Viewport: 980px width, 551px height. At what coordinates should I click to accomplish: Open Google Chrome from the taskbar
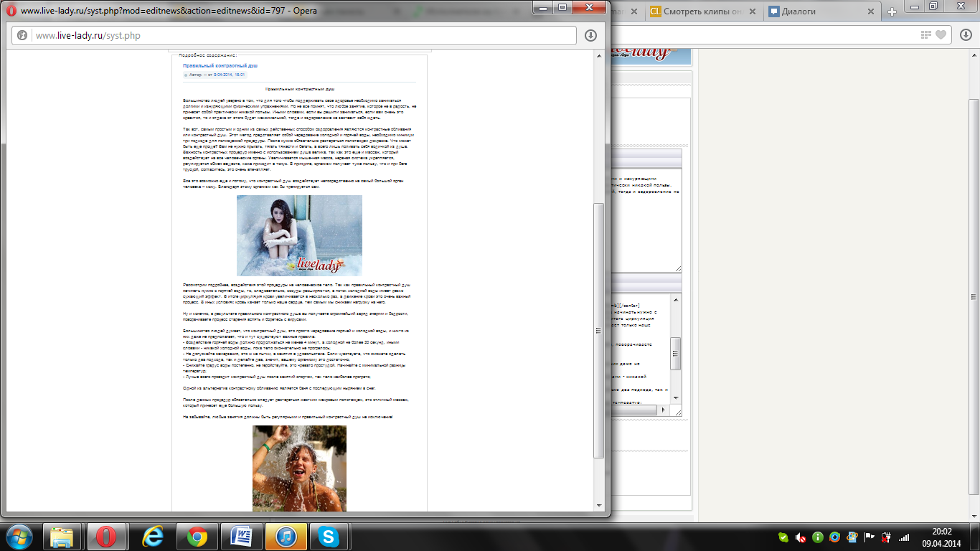pyautogui.click(x=197, y=536)
